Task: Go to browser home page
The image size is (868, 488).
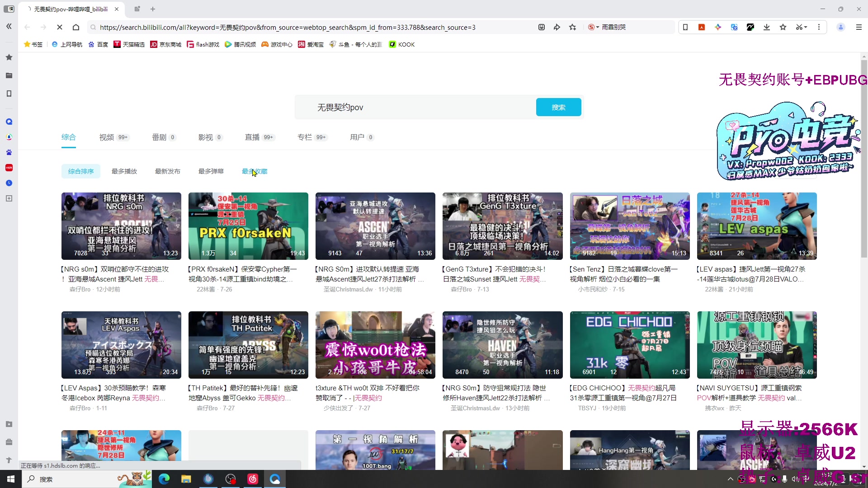Action: tap(76, 27)
